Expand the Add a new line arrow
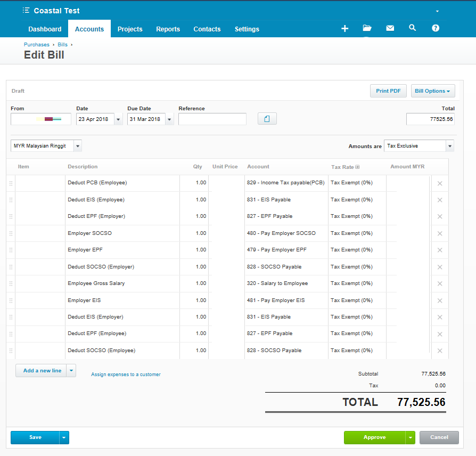This screenshot has width=476, height=456. tap(71, 371)
